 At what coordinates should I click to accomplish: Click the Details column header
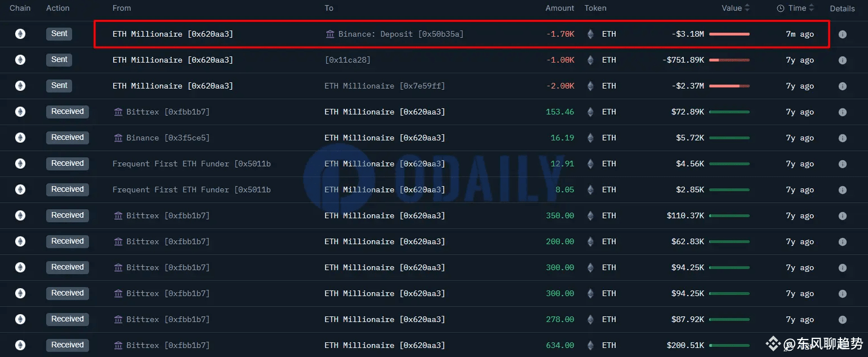click(x=842, y=8)
